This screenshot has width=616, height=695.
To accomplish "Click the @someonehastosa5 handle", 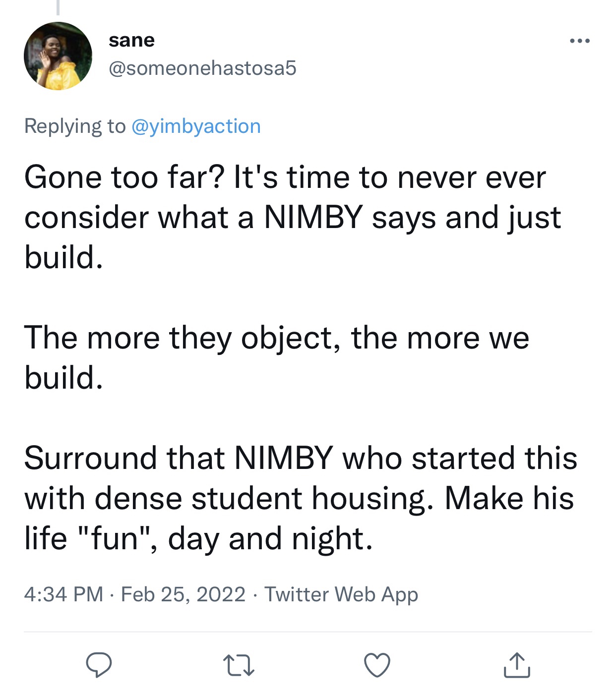I will coord(202,68).
